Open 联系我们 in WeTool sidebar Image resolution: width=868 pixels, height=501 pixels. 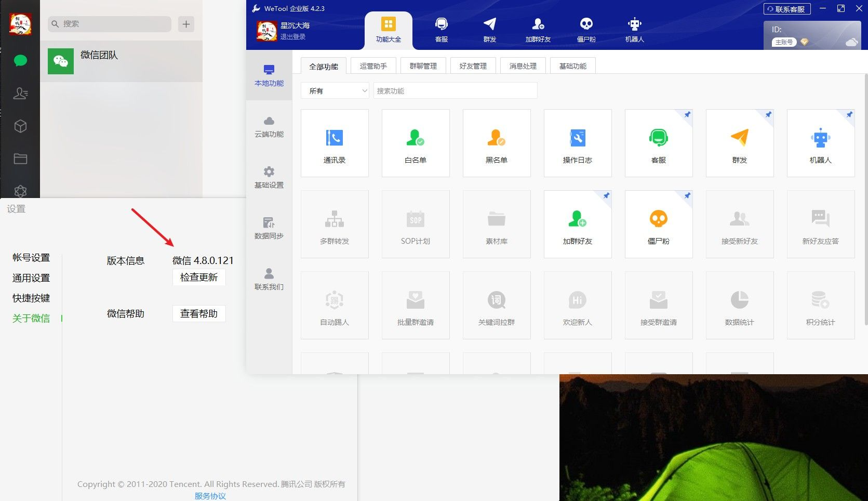[269, 280]
